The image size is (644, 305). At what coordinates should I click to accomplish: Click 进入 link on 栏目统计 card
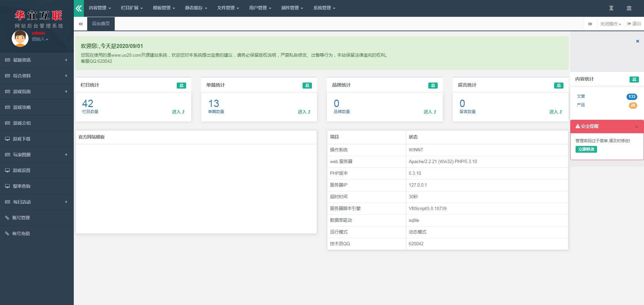178,112
